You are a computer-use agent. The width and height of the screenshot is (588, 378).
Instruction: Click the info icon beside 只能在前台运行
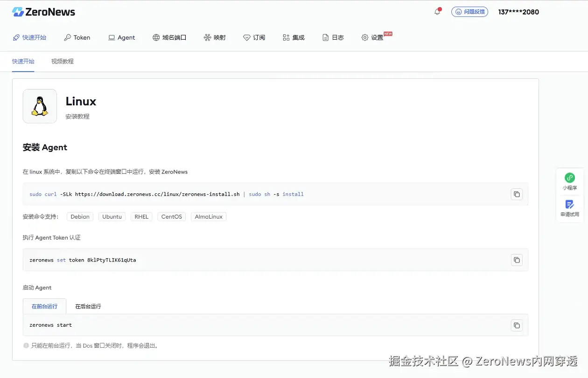click(x=26, y=346)
